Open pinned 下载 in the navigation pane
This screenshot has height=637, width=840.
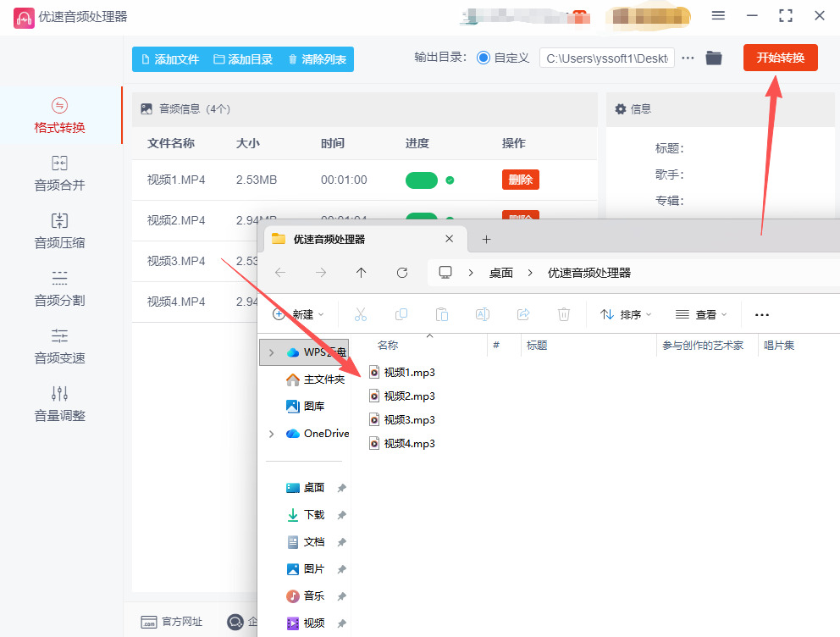[306, 514]
